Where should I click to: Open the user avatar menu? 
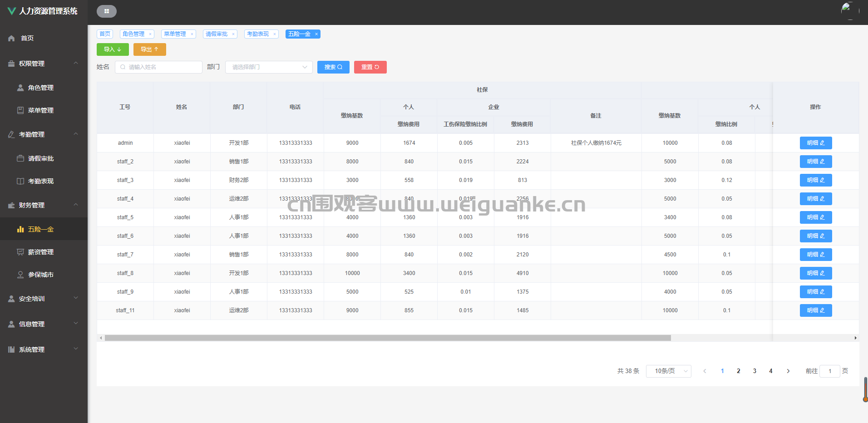click(x=850, y=11)
